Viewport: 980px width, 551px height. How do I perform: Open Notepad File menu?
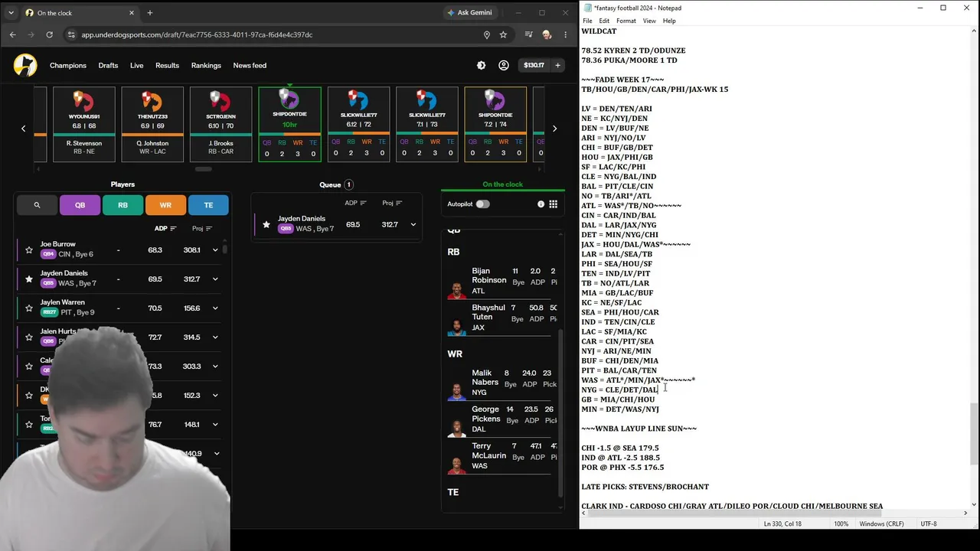point(587,21)
